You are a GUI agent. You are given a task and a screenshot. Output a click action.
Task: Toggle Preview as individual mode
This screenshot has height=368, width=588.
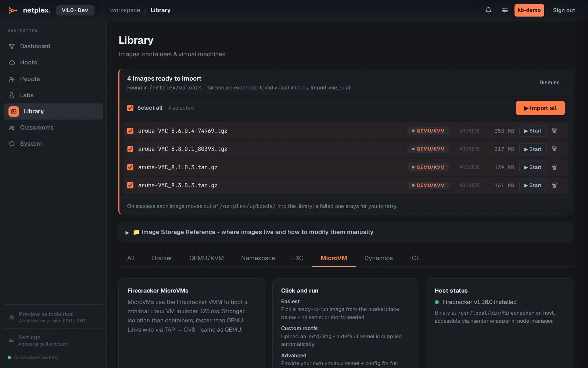(x=53, y=318)
